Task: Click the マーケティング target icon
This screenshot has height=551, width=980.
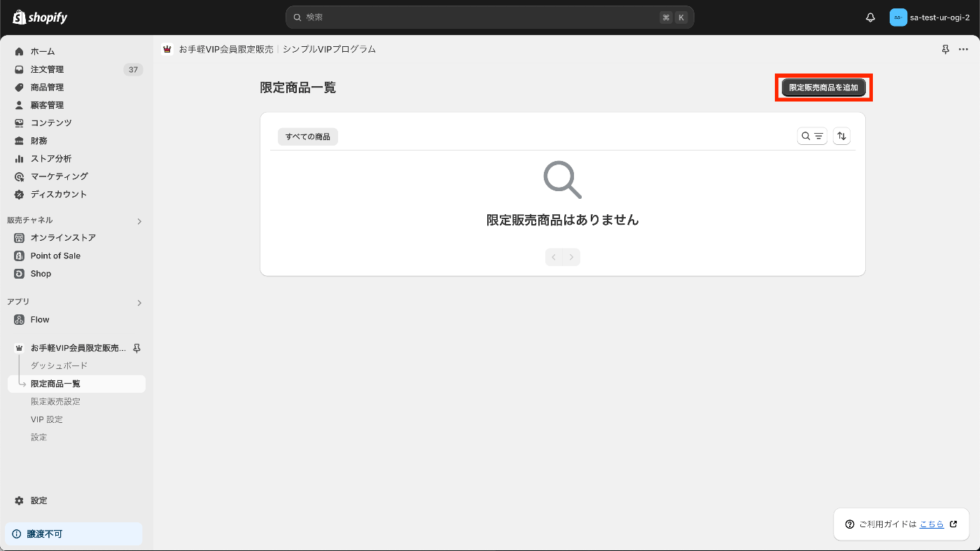Action: click(x=19, y=176)
